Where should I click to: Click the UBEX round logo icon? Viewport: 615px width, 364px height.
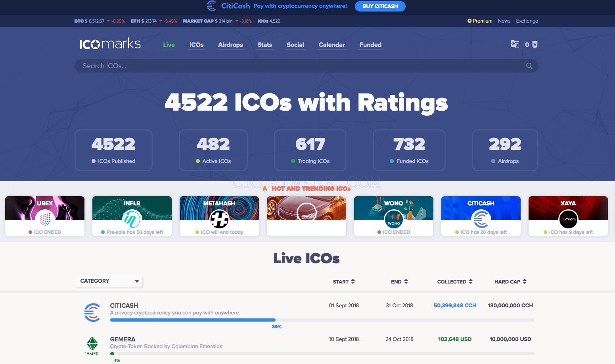pyautogui.click(x=45, y=218)
